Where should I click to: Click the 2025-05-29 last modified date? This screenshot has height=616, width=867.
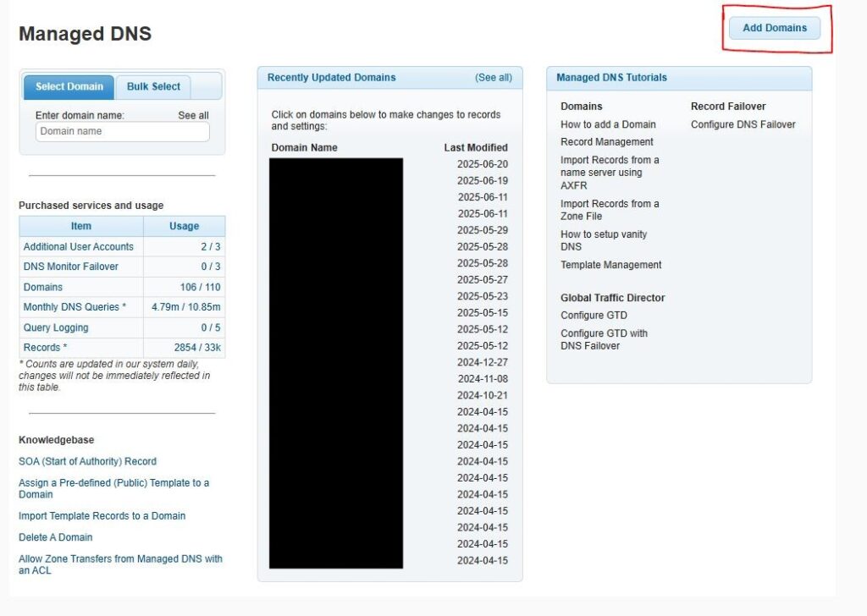click(x=482, y=230)
